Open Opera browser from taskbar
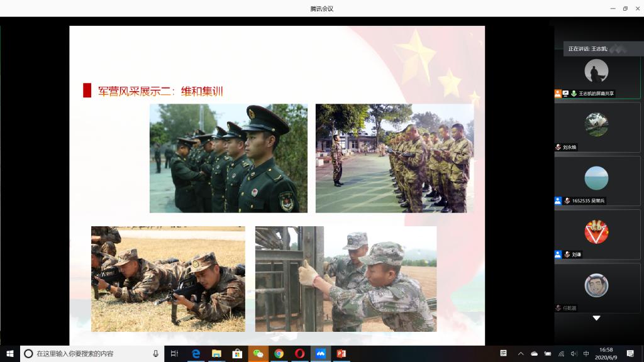This screenshot has width=644, height=362. click(299, 354)
